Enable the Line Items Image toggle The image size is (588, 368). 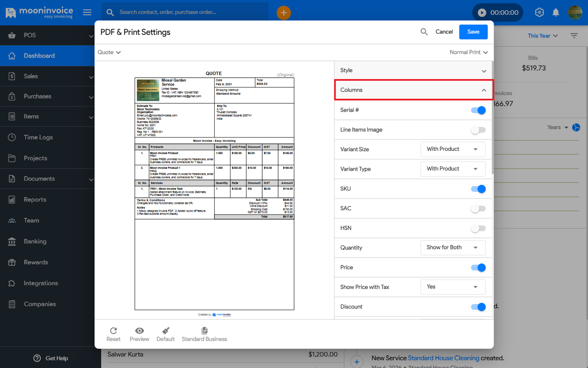click(478, 130)
